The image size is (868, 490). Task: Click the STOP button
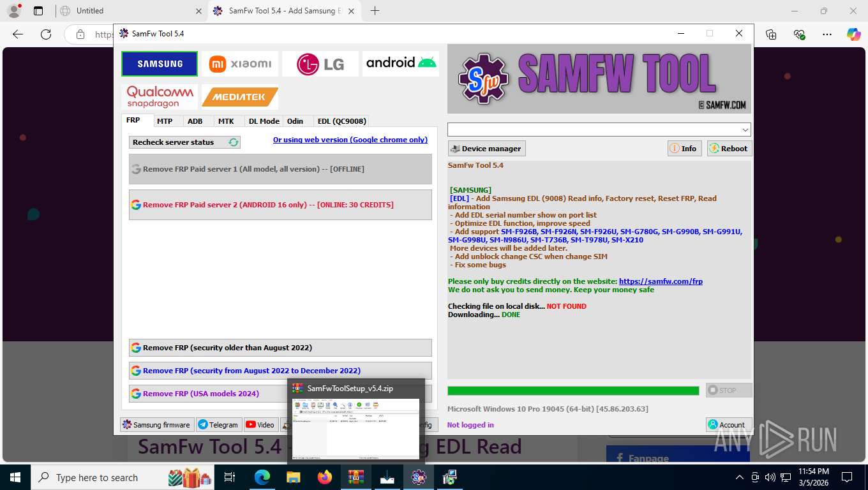click(729, 390)
